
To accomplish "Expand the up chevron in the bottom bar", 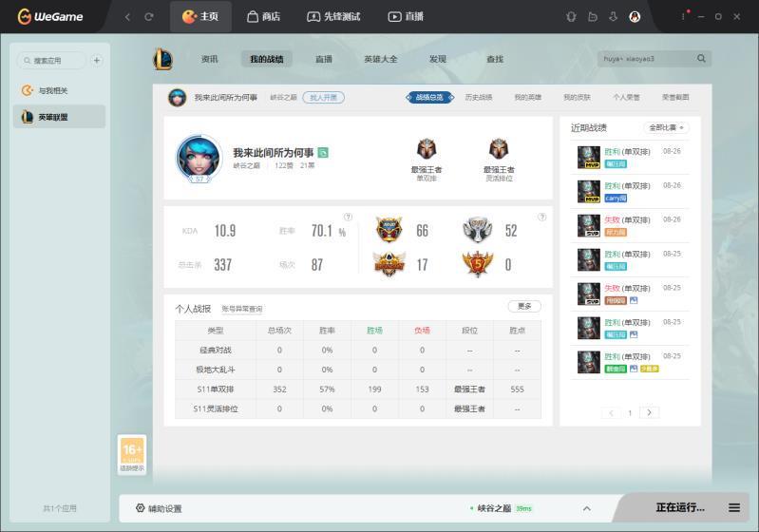I will [x=587, y=508].
